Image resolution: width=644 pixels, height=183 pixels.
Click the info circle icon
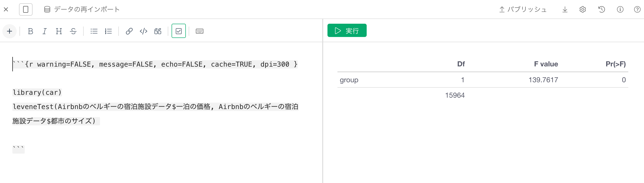tap(620, 9)
